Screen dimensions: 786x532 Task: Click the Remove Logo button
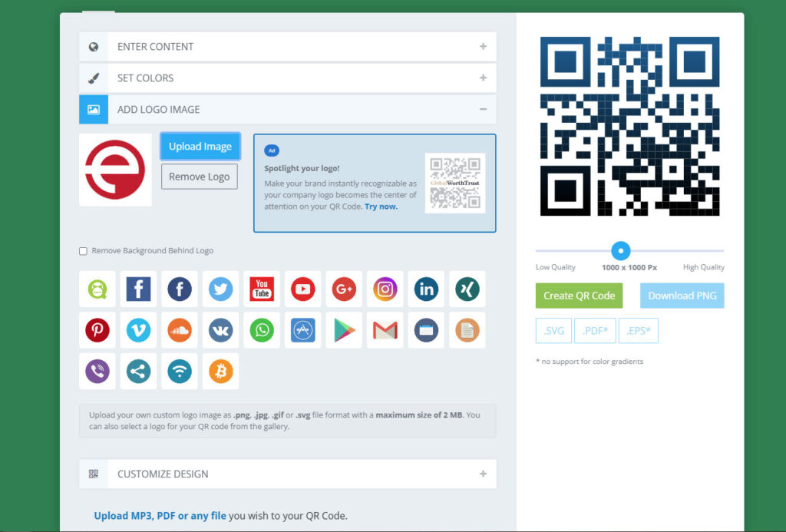(x=199, y=177)
